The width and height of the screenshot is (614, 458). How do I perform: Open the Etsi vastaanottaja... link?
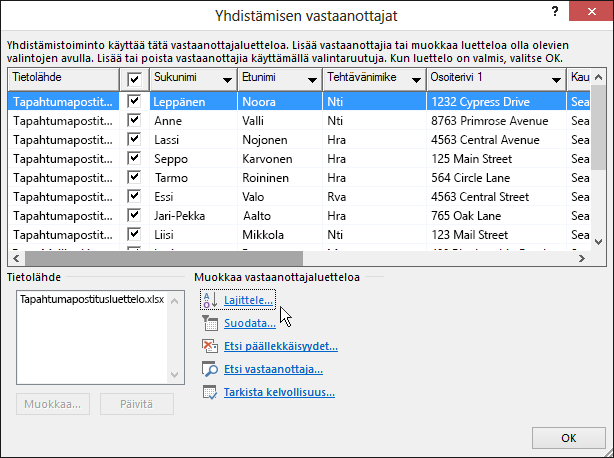(x=273, y=369)
